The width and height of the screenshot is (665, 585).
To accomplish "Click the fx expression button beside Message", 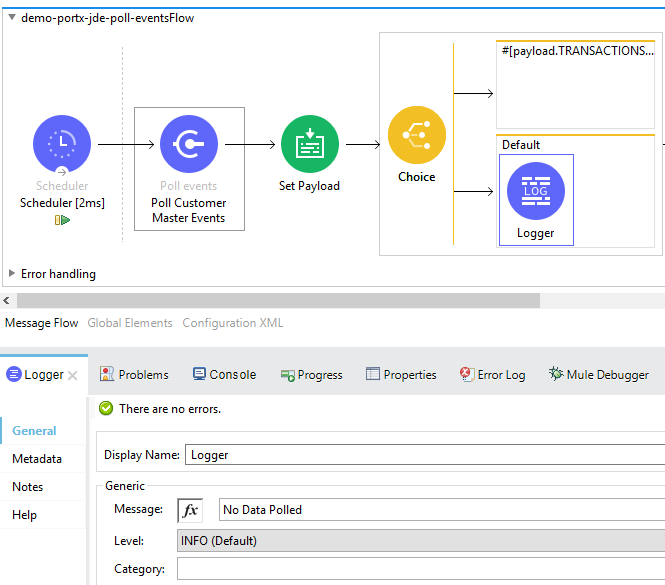I will (190, 510).
